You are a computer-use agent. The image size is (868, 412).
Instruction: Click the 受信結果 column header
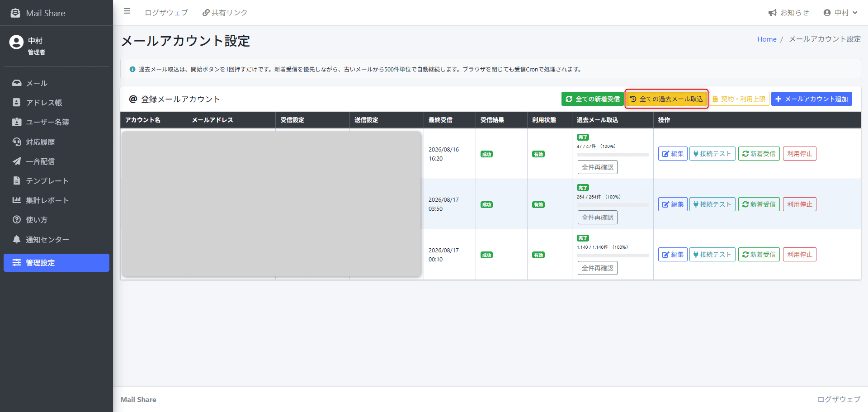coord(502,120)
